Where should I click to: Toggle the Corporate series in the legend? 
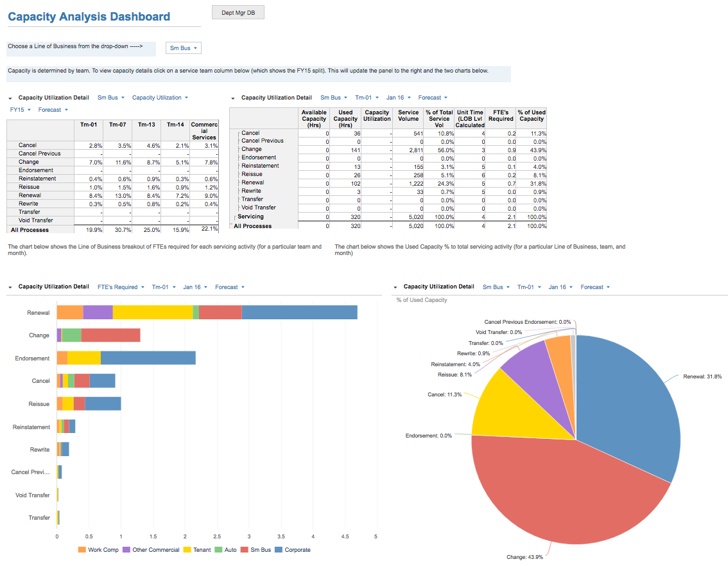click(278, 550)
